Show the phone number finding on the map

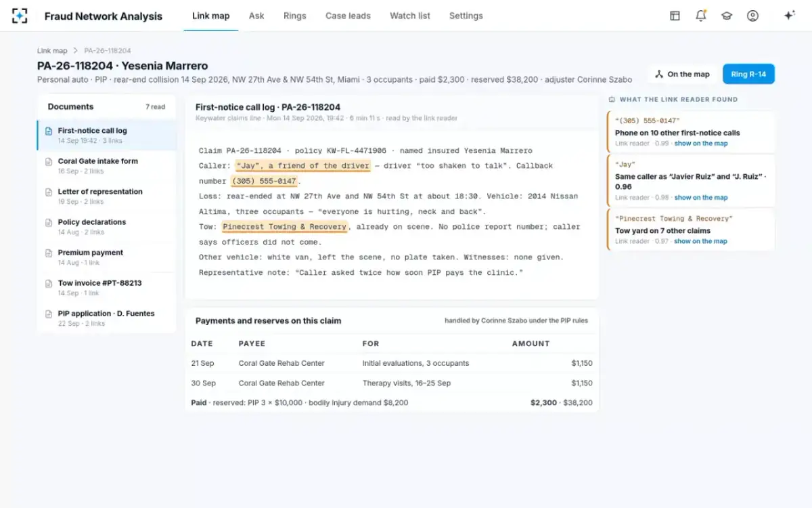[701, 144]
